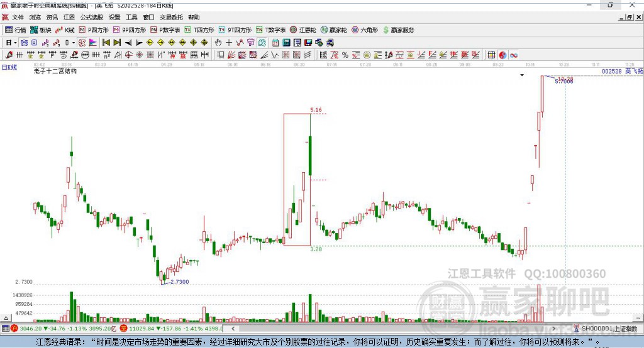Open the 工具 menu

[131, 17]
